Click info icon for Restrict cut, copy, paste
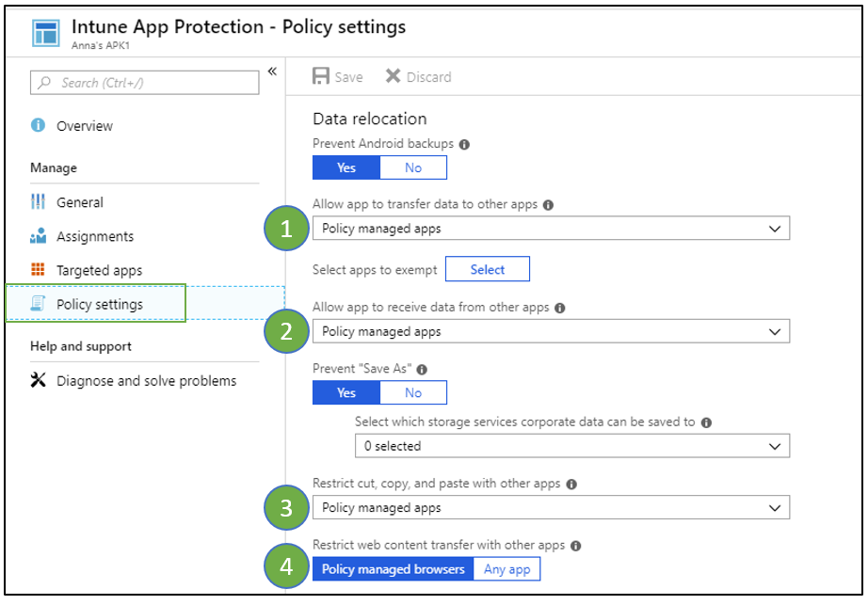This screenshot has height=605, width=868. 571,485
